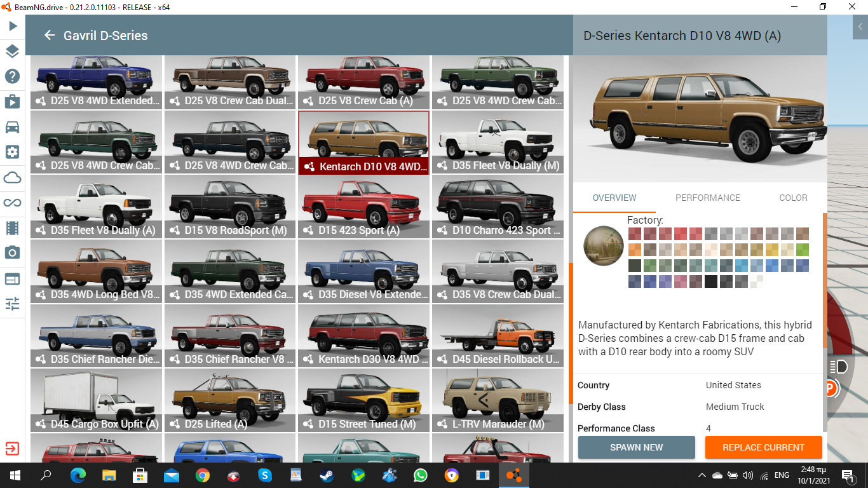Pick the white factory color swatch
The width and height of the screenshot is (868, 488).
pyautogui.click(x=757, y=281)
